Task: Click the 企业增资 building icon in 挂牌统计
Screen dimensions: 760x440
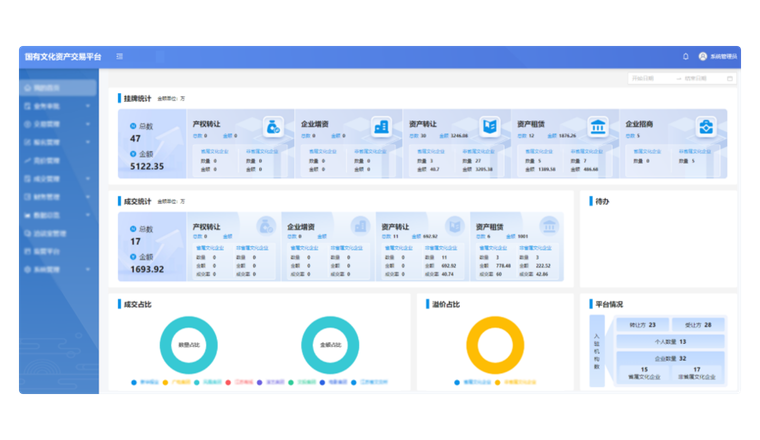Action: pos(380,126)
